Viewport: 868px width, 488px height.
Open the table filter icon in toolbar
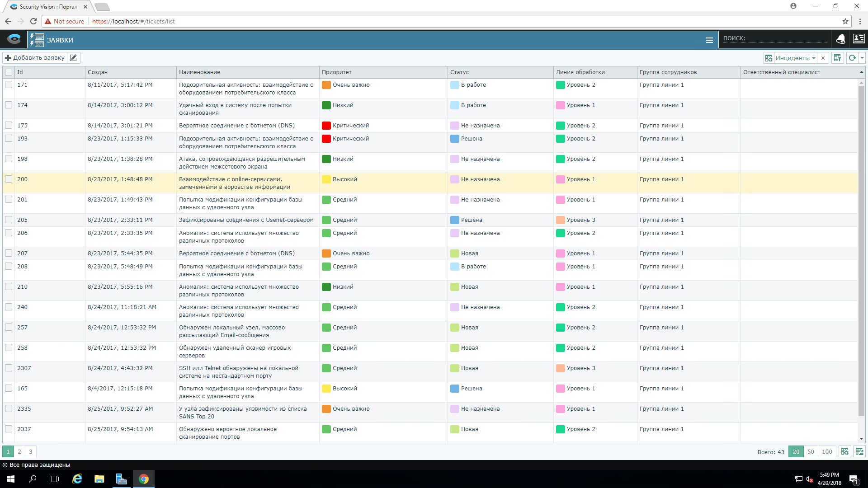(x=837, y=58)
